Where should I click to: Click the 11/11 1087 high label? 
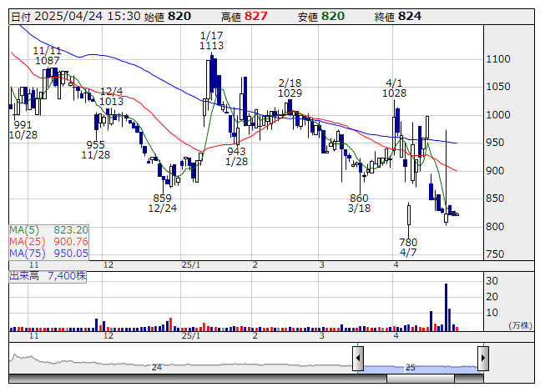point(47,56)
